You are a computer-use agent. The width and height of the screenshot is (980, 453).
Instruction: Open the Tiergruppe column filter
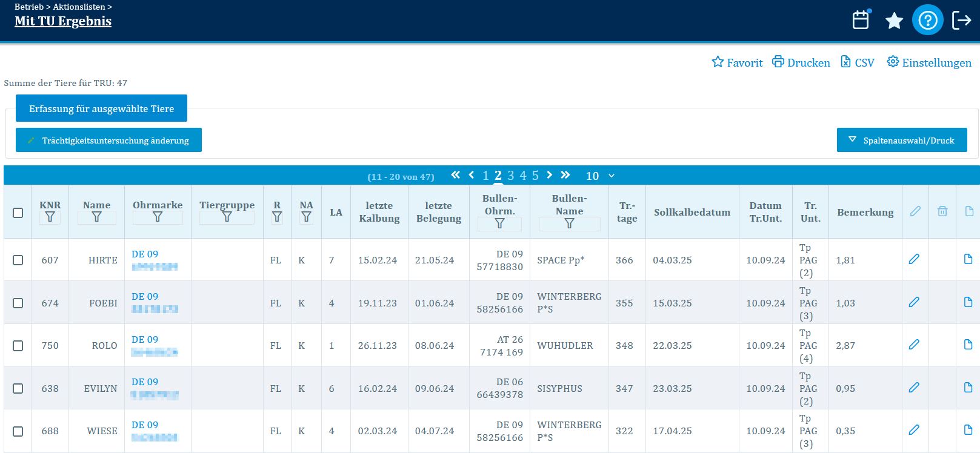pos(227,217)
